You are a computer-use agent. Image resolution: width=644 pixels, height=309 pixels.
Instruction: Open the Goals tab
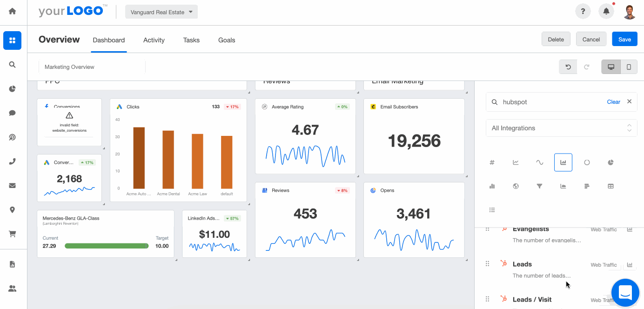point(227,40)
